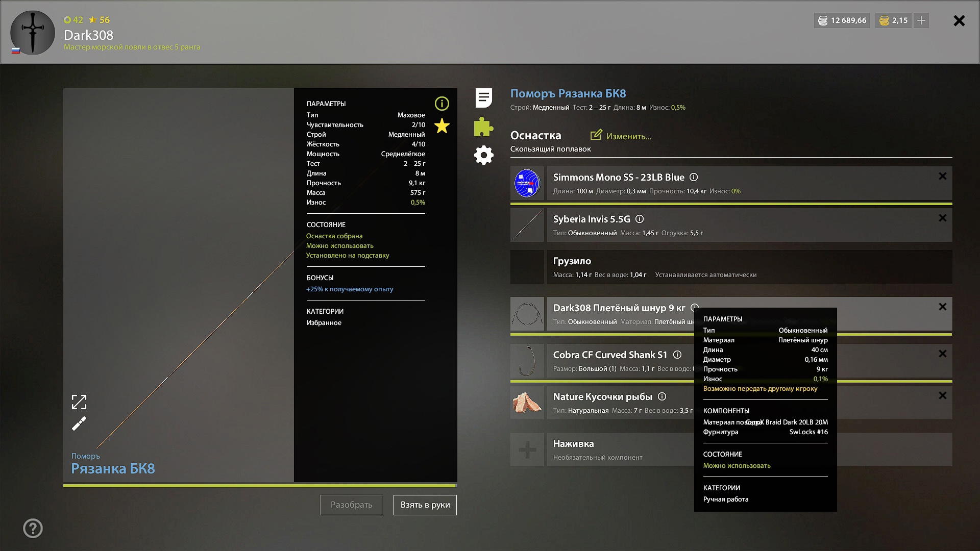Image resolution: width=980 pixels, height=551 pixels.
Task: Select the Cobra CF Curved Shank hook thumbnail
Action: [x=527, y=361]
